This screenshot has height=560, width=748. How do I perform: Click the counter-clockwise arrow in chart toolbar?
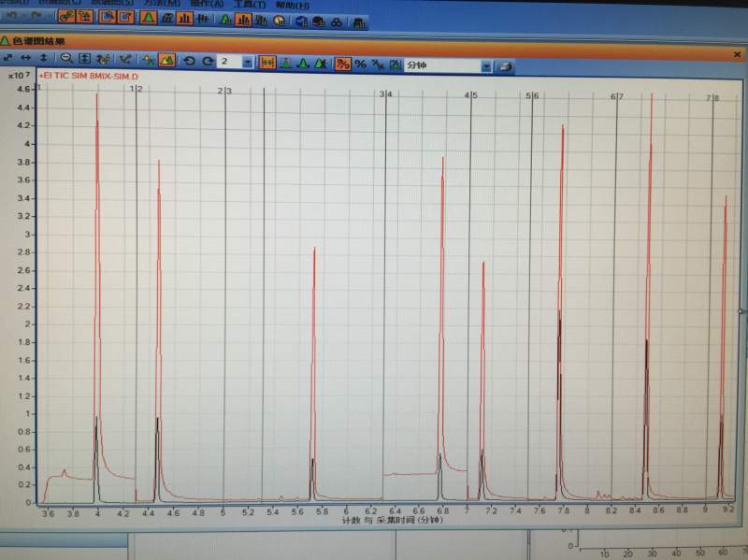pos(190,61)
